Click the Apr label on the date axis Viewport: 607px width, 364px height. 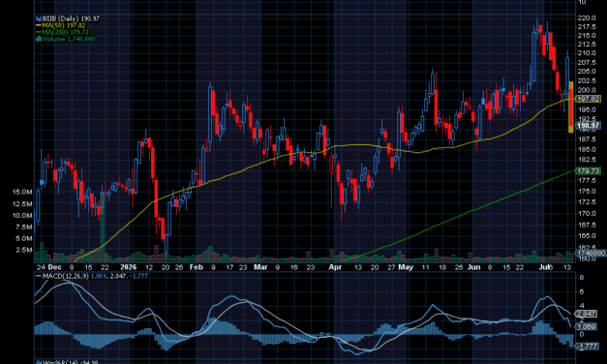tap(335, 267)
